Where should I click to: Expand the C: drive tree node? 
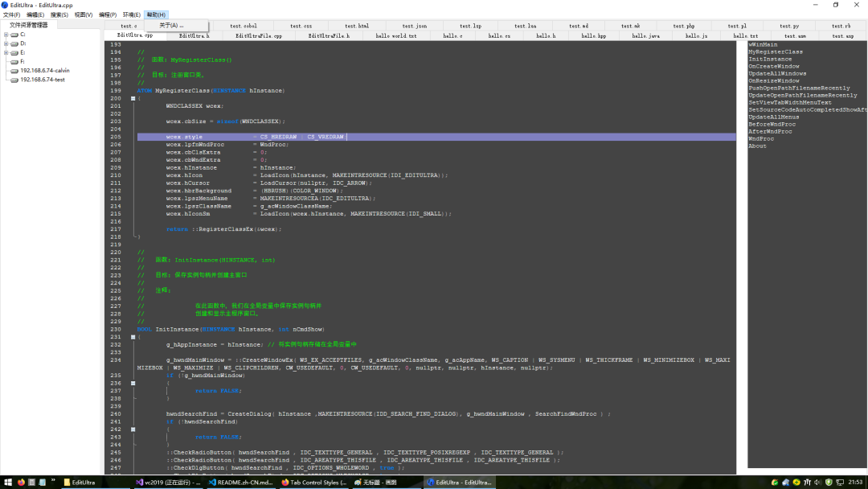click(6, 35)
